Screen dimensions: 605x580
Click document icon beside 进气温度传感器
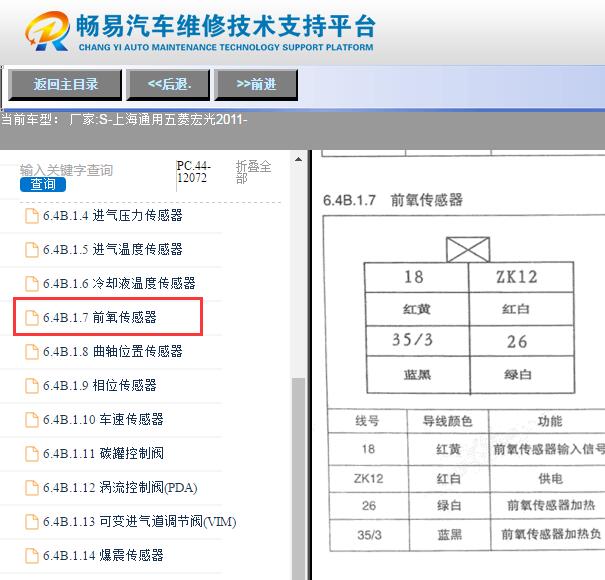32,250
